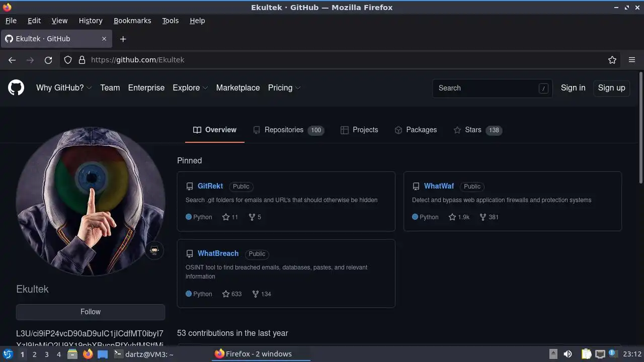This screenshot has width=644, height=362.
Task: Open GitRekt stargazers with 11 stars
Action: (x=230, y=217)
